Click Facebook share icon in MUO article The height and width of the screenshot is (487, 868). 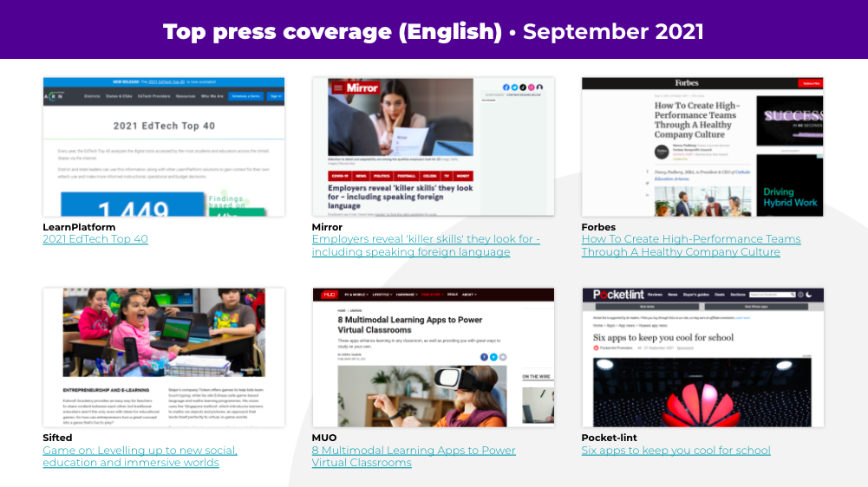[x=484, y=357]
